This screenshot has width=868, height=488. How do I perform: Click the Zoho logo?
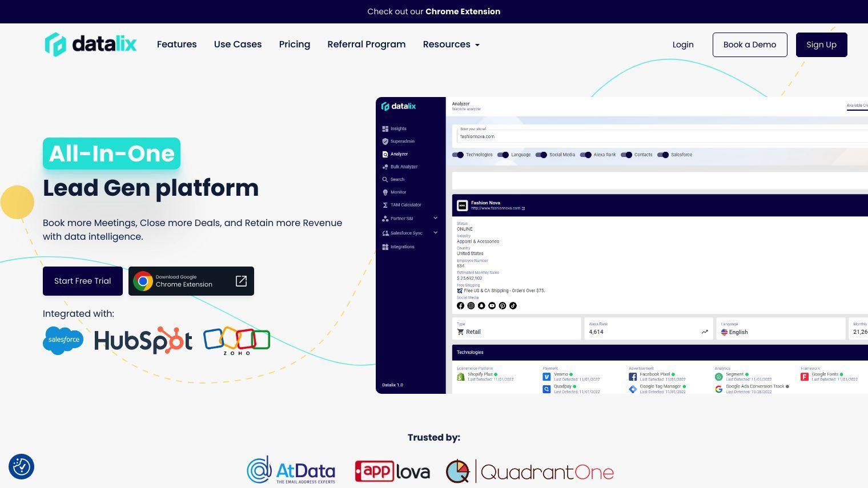[x=236, y=341]
